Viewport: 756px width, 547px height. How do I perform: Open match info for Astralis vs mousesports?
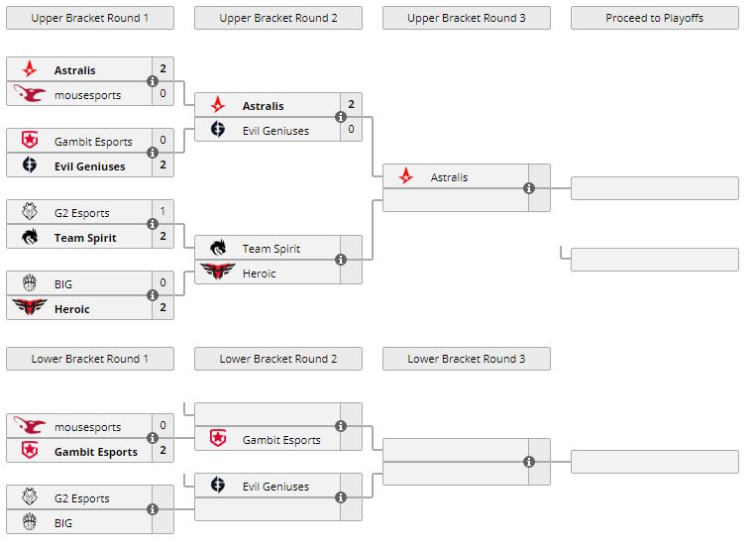click(153, 82)
